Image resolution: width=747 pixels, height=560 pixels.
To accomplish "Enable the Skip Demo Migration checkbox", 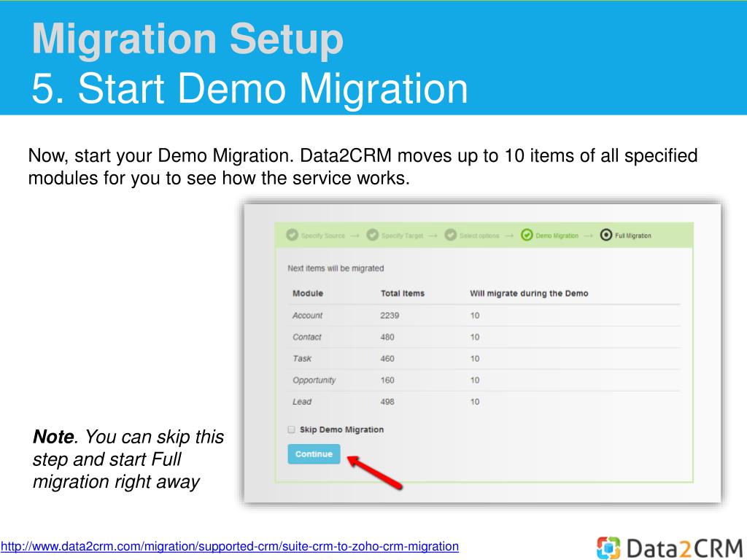I will click(292, 429).
